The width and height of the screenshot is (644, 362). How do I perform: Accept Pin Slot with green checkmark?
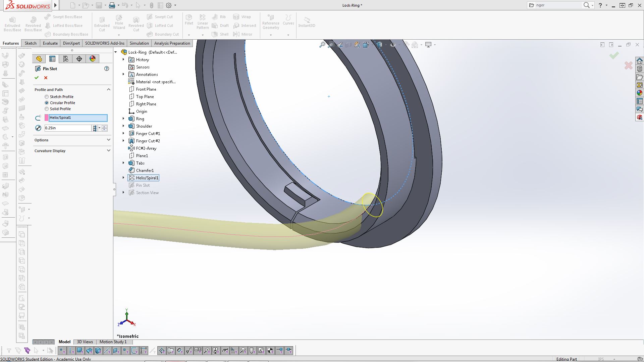point(37,78)
